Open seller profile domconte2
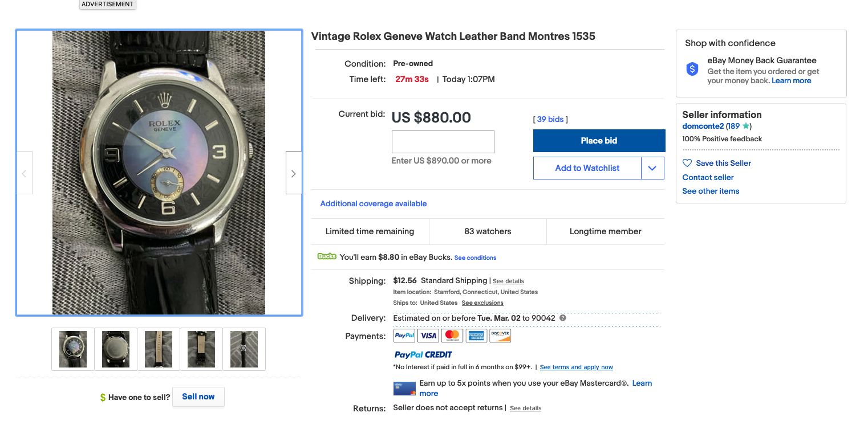 pos(703,126)
